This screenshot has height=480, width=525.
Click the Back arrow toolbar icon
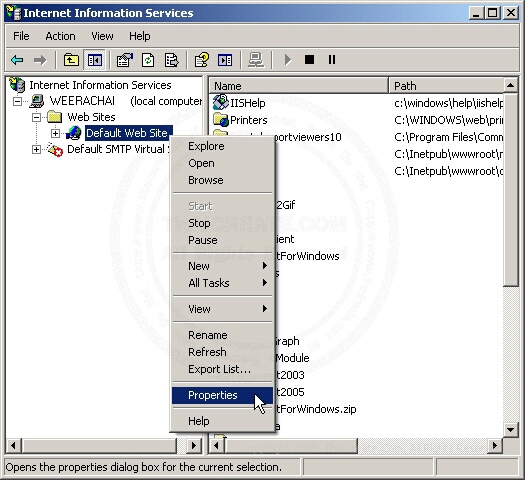pos(17,60)
